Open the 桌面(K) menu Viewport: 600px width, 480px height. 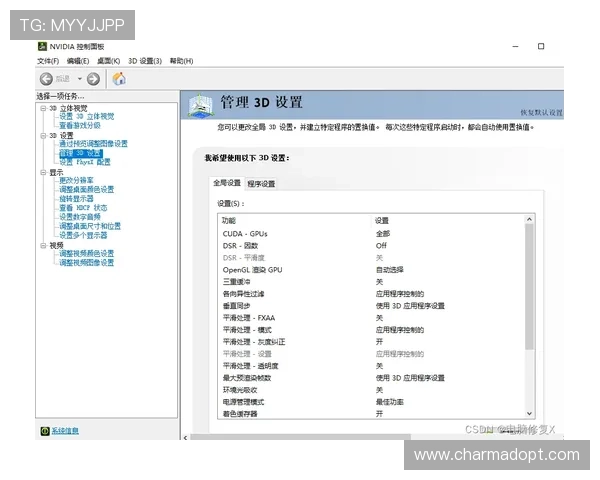click(x=108, y=61)
